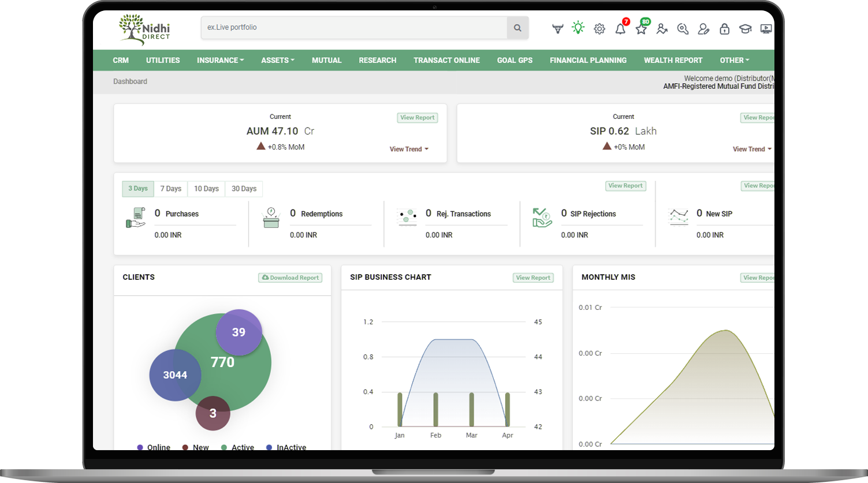868x483 pixels.
Task: Click View Report on SIP Business Chart
Action: click(x=533, y=278)
